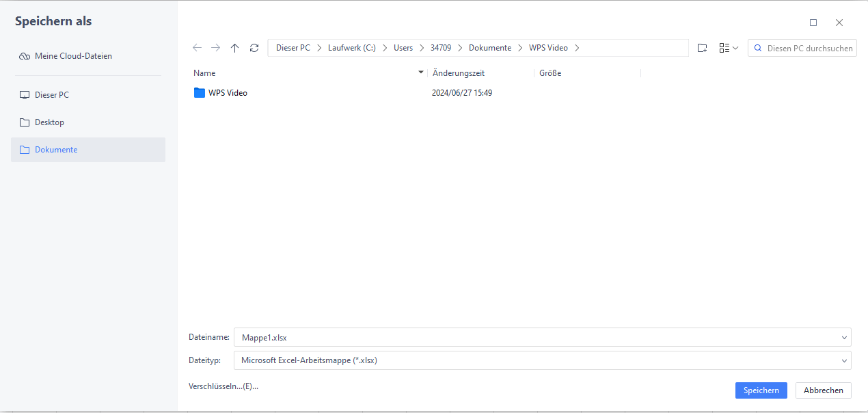Expand the Dateiname dropdown arrow
The height and width of the screenshot is (413, 868).
845,337
